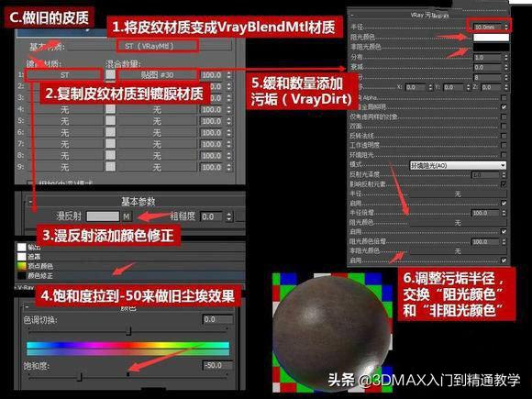
Task: Select the 顶点颜色 map list entry
Action: (36, 266)
